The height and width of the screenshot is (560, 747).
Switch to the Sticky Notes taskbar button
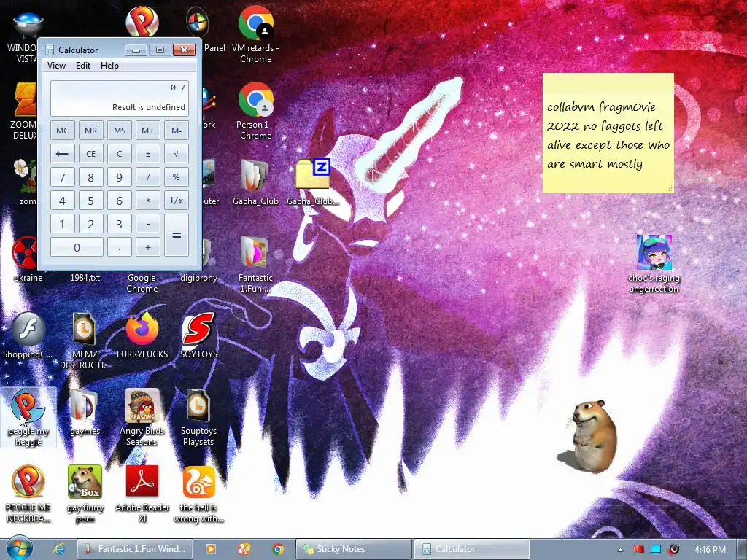(x=354, y=549)
